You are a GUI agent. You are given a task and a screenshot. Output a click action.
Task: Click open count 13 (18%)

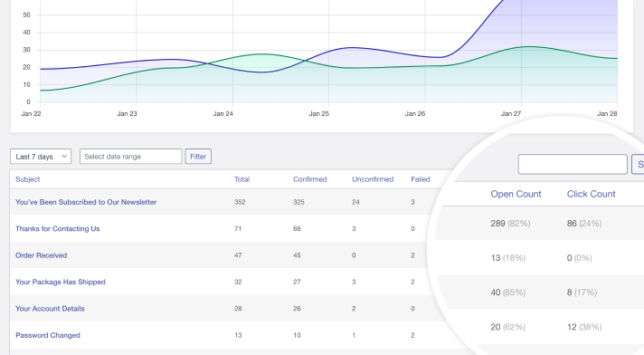point(508,258)
